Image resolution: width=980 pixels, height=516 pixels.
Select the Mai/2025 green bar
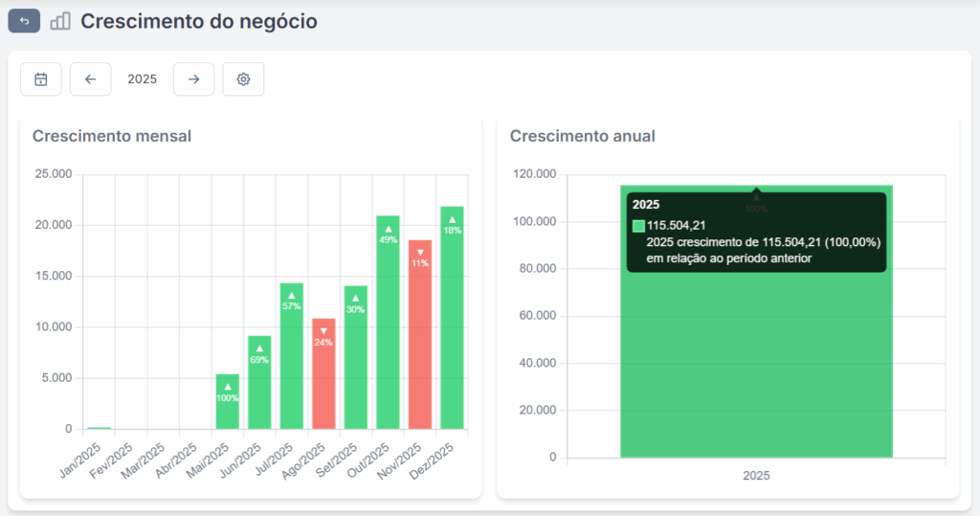(228, 402)
